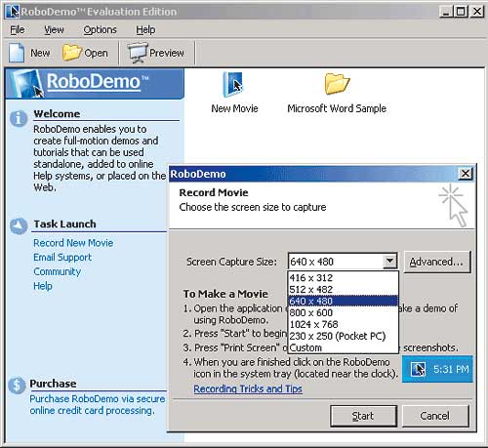This screenshot has height=448, width=488.
Task: Click the Task Launch arrow icon
Action: 19,225
